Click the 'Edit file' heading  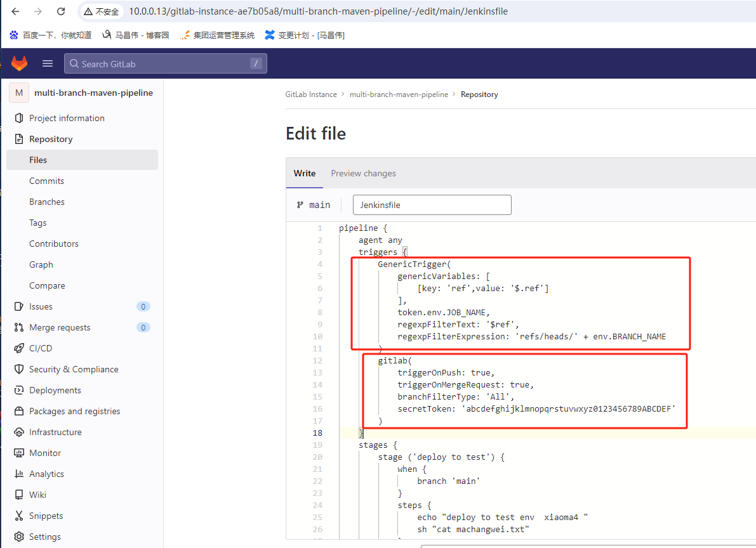point(316,133)
